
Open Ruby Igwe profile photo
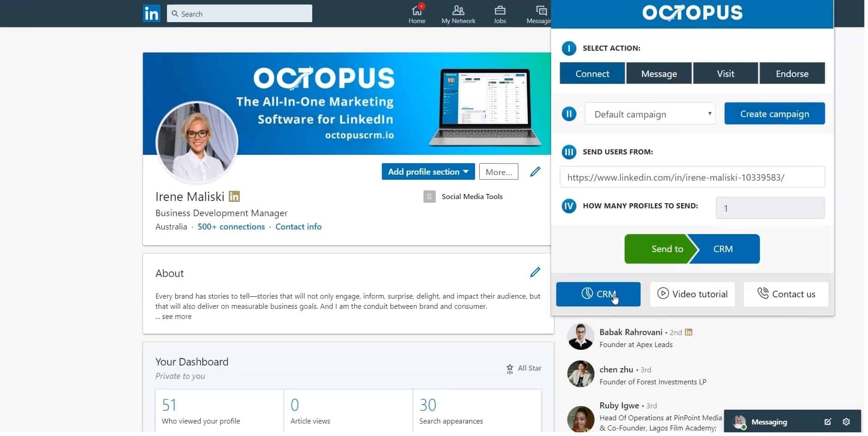point(581,419)
